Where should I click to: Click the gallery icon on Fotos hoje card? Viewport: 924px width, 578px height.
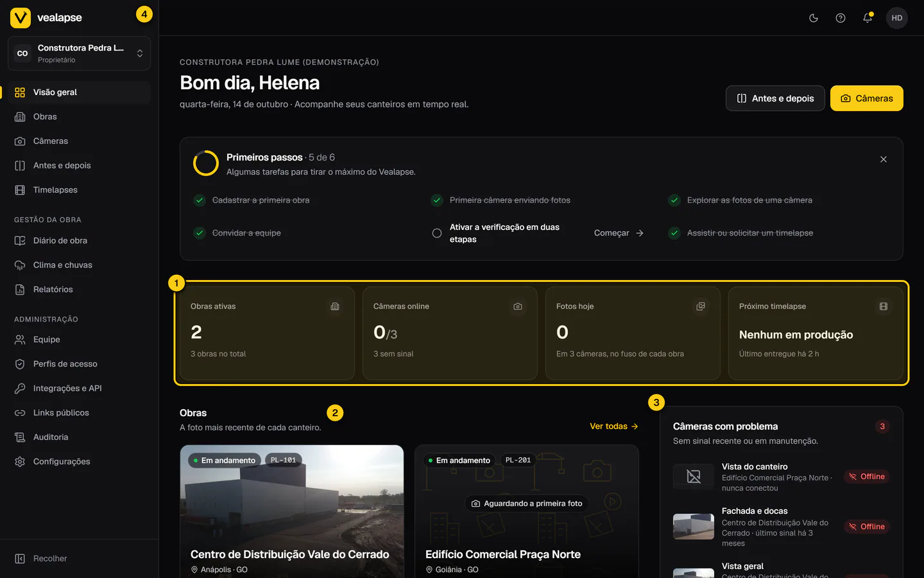(x=701, y=306)
